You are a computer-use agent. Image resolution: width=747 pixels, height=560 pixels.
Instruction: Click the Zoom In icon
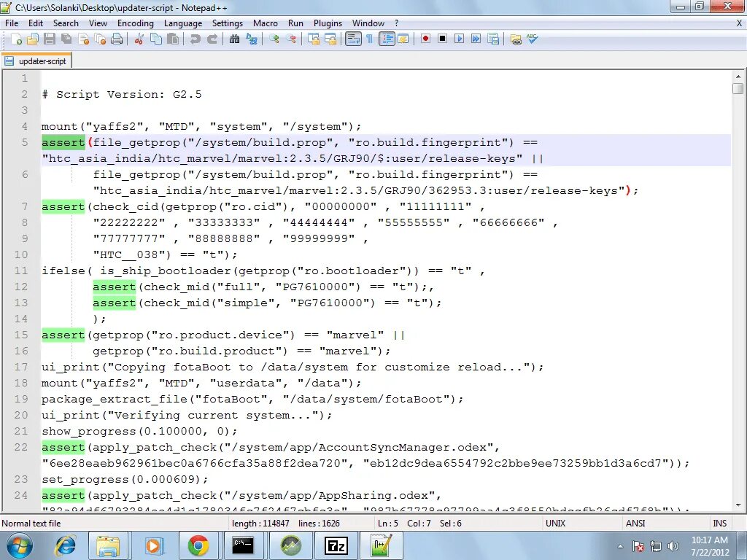click(274, 39)
